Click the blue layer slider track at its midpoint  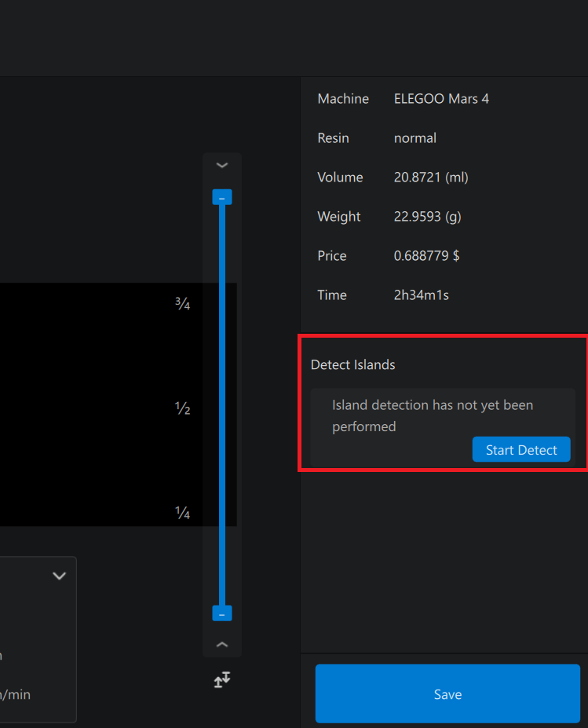click(x=222, y=405)
